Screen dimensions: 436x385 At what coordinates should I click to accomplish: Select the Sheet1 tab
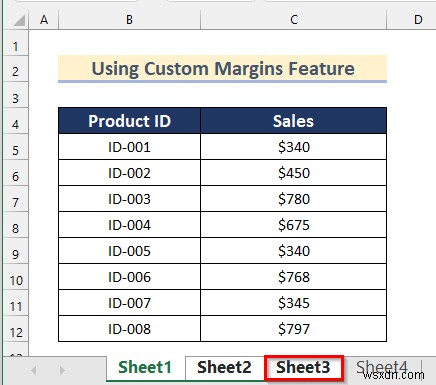(x=145, y=368)
